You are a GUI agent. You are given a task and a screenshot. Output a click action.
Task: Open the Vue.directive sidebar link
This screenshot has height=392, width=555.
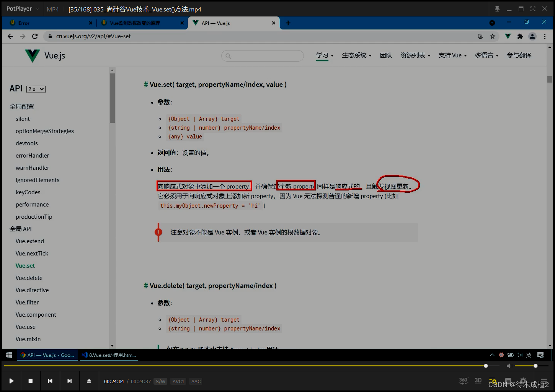click(x=32, y=290)
